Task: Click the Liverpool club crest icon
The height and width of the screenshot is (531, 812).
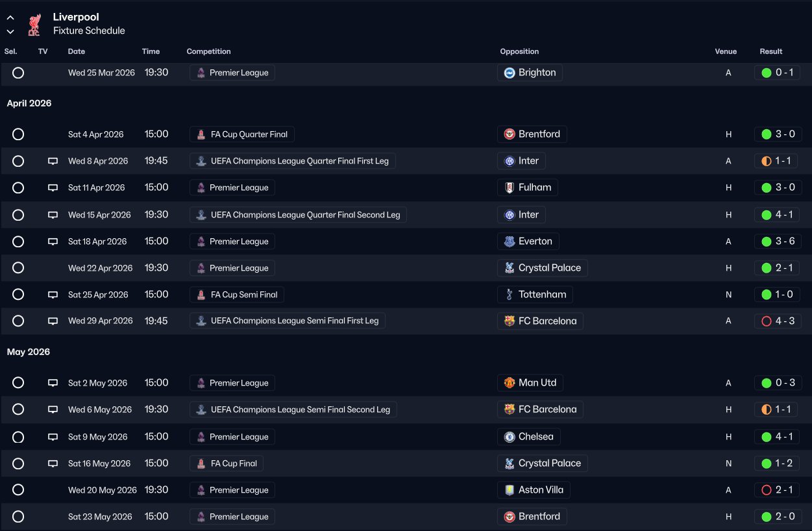Action: [34, 24]
